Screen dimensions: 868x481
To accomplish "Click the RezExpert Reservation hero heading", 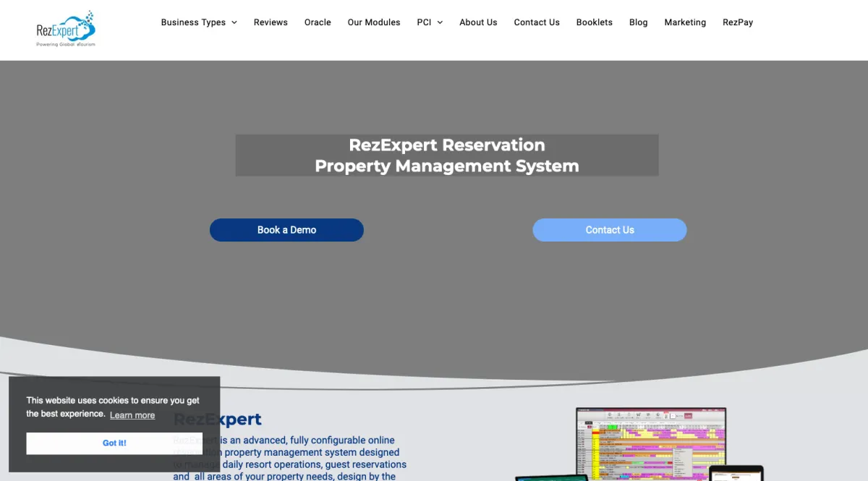I will click(447, 155).
